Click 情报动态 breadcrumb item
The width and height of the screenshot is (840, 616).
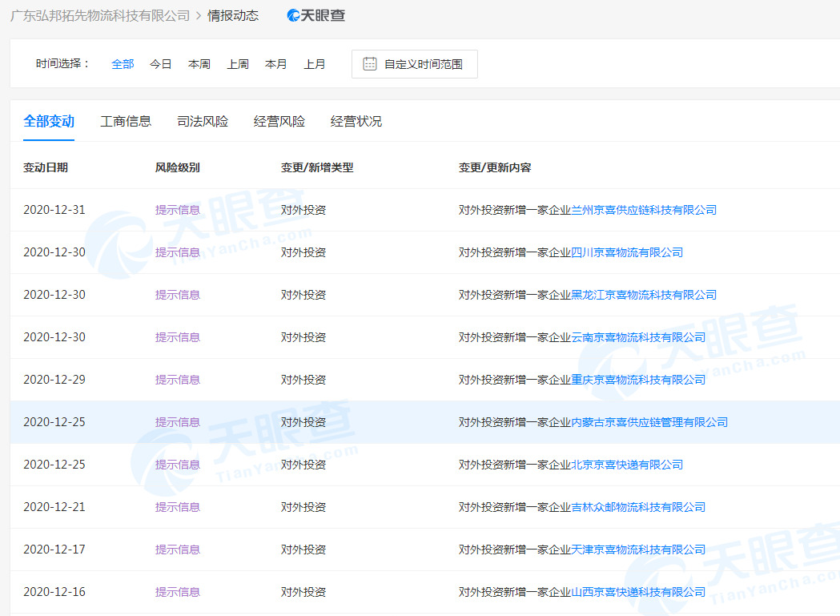[233, 15]
